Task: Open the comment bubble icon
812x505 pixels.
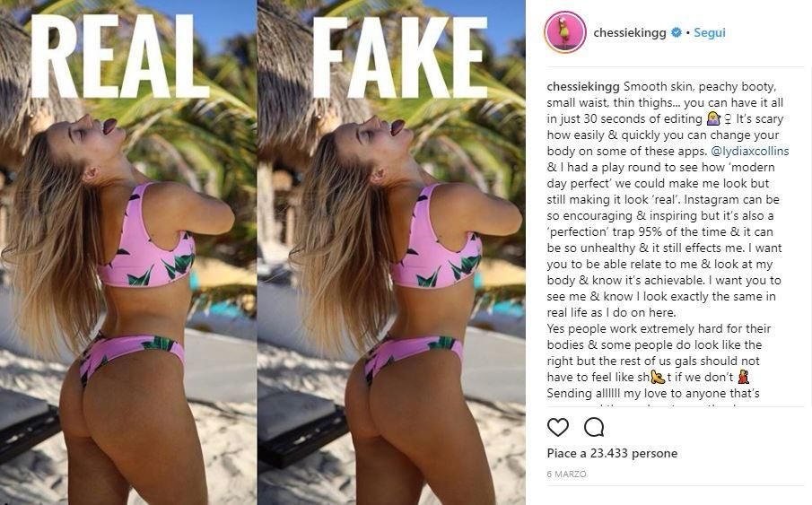Action: pos(593,427)
